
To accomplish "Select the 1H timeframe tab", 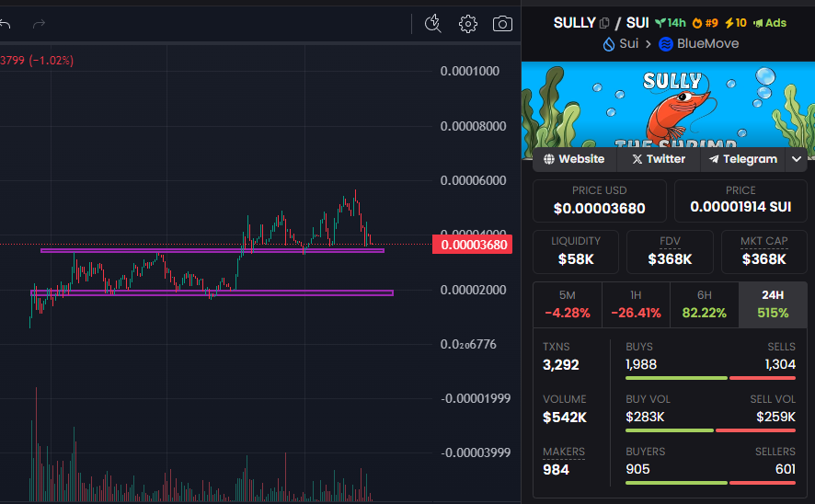I will tap(636, 305).
